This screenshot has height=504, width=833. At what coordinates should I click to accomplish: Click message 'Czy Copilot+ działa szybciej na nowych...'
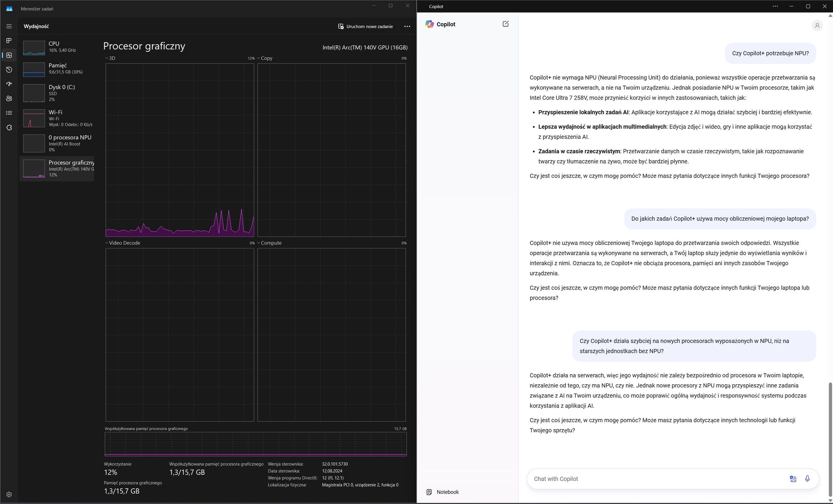(x=694, y=346)
